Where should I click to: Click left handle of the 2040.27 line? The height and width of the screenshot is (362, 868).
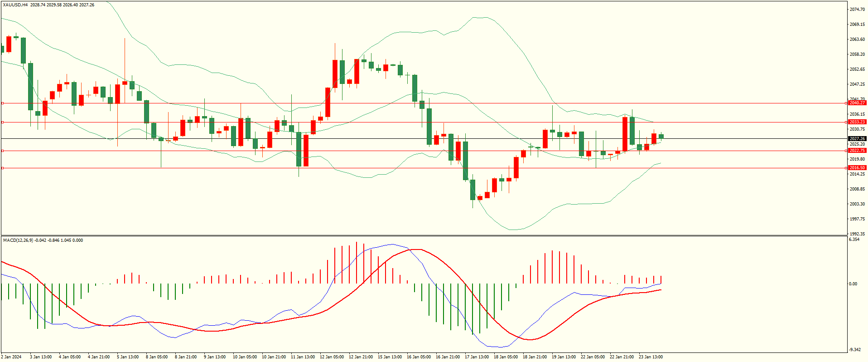[2, 103]
